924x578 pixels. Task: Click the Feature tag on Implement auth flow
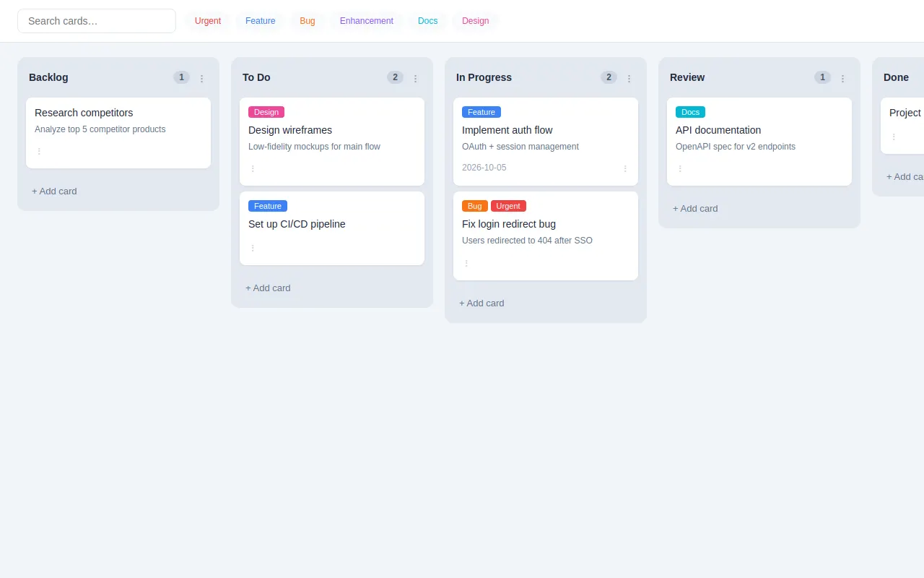click(481, 112)
